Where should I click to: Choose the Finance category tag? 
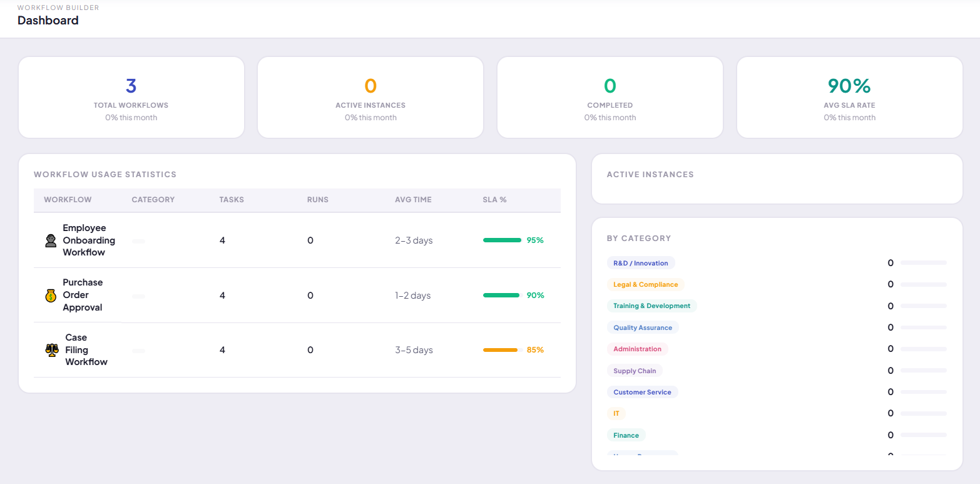click(x=626, y=435)
